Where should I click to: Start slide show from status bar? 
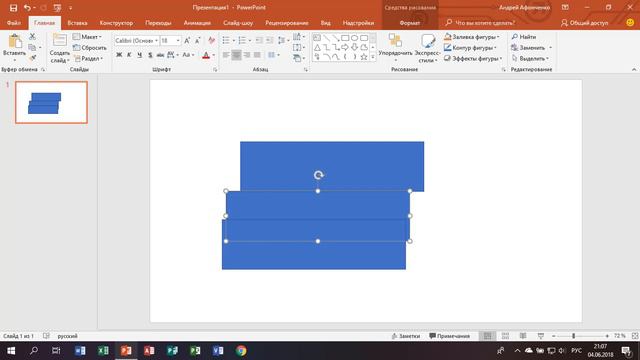coord(541,336)
